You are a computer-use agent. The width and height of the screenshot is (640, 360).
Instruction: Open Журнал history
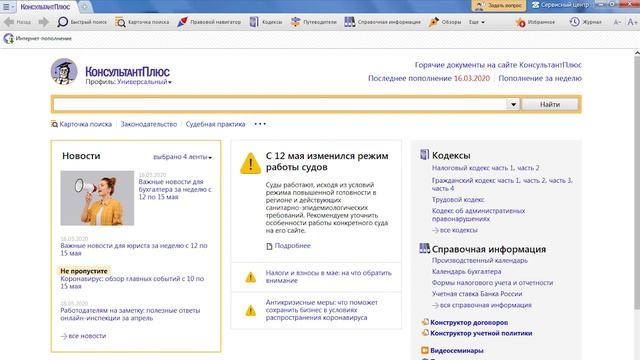pyautogui.click(x=586, y=22)
